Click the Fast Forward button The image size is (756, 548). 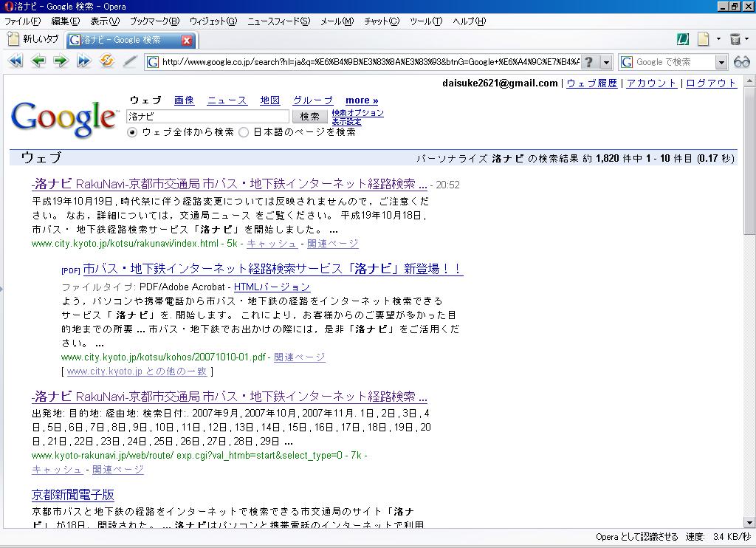point(84,61)
